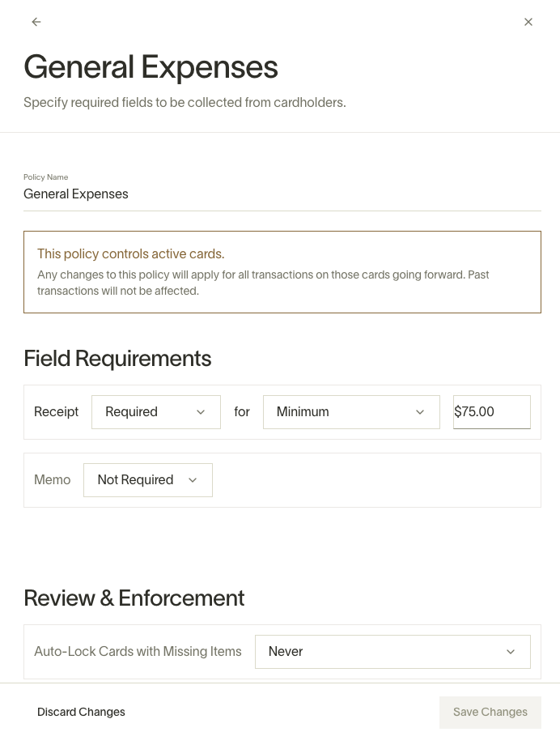This screenshot has height=732, width=560.
Task: Open the Receipt Required dropdown
Action: pyautogui.click(x=156, y=412)
